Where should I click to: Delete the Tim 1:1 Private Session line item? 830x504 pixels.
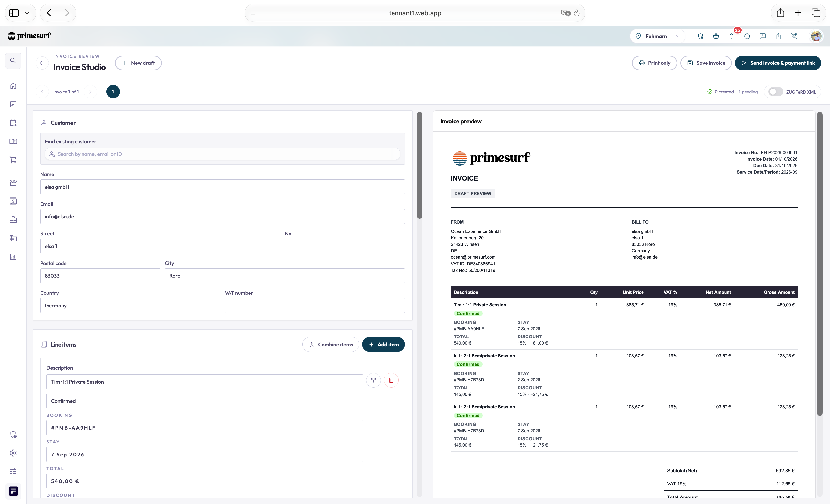(391, 380)
